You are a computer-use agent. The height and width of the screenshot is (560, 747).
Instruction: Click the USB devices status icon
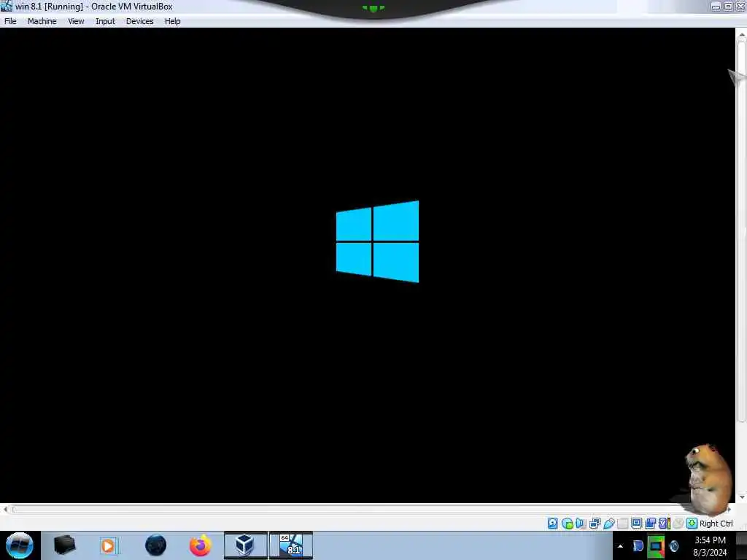[609, 524]
